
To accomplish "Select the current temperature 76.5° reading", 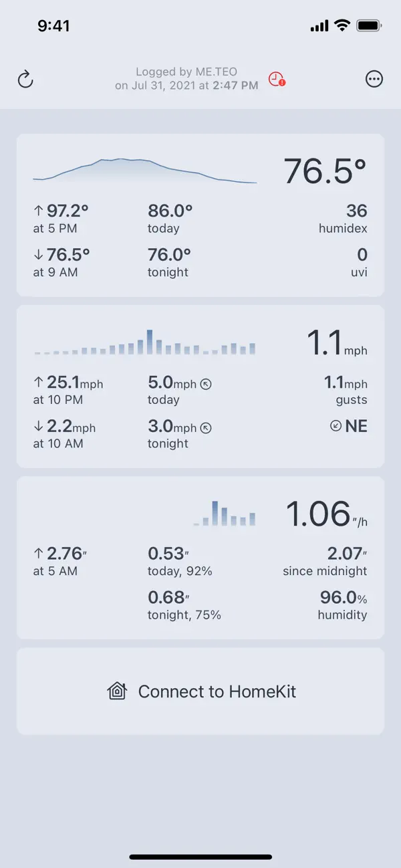I will point(325,171).
